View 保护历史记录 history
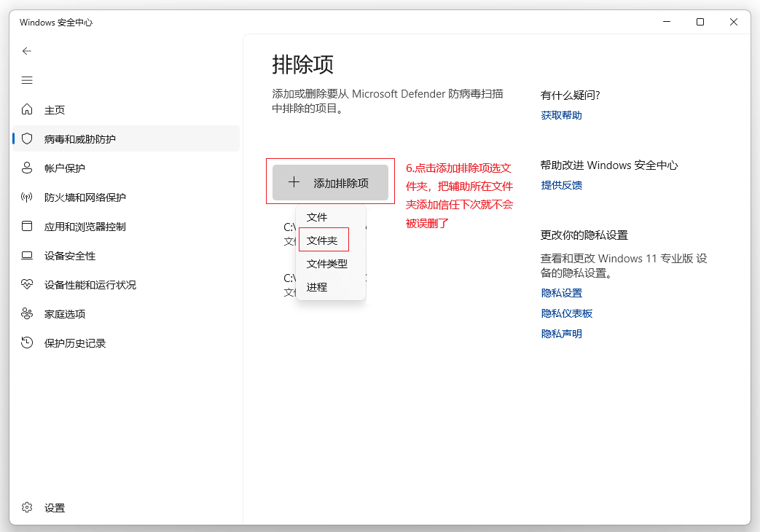This screenshot has width=760, height=532. point(75,343)
